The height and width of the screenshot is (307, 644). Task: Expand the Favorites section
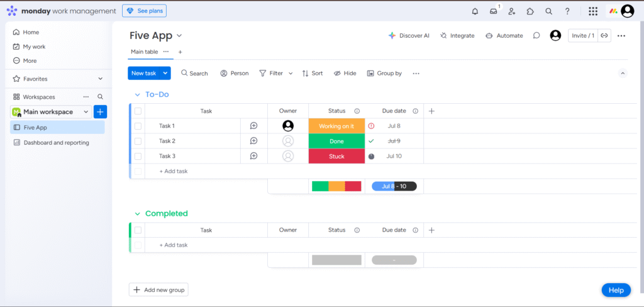tap(100, 79)
